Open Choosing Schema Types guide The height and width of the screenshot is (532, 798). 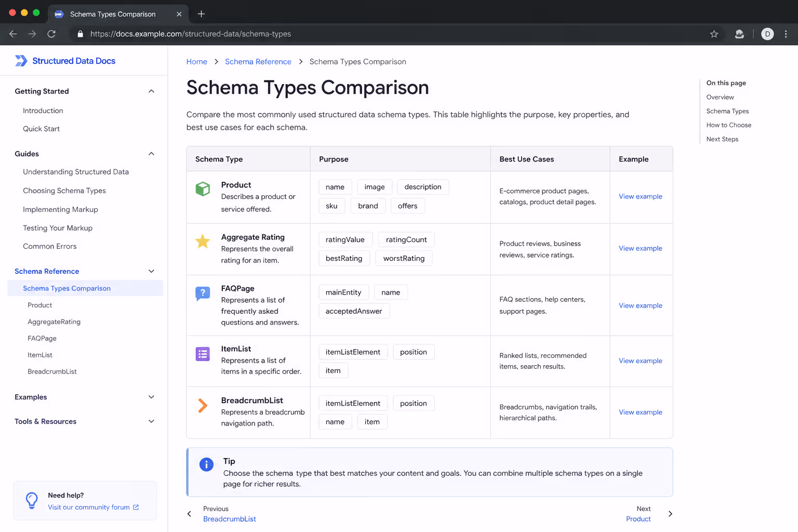point(64,191)
